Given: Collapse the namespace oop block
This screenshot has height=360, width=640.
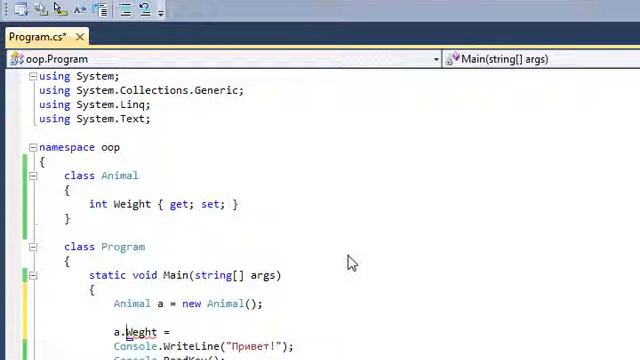Looking at the screenshot, I should pos(33,147).
